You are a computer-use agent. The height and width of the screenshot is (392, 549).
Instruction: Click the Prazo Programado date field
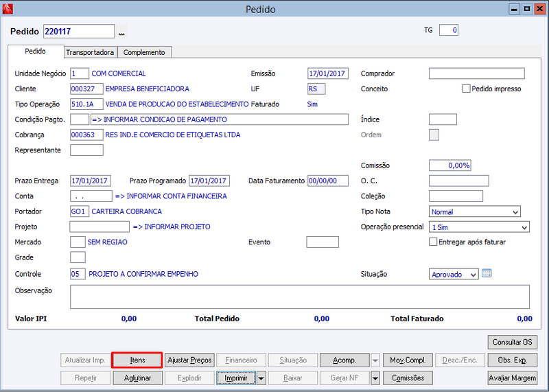tap(209, 181)
